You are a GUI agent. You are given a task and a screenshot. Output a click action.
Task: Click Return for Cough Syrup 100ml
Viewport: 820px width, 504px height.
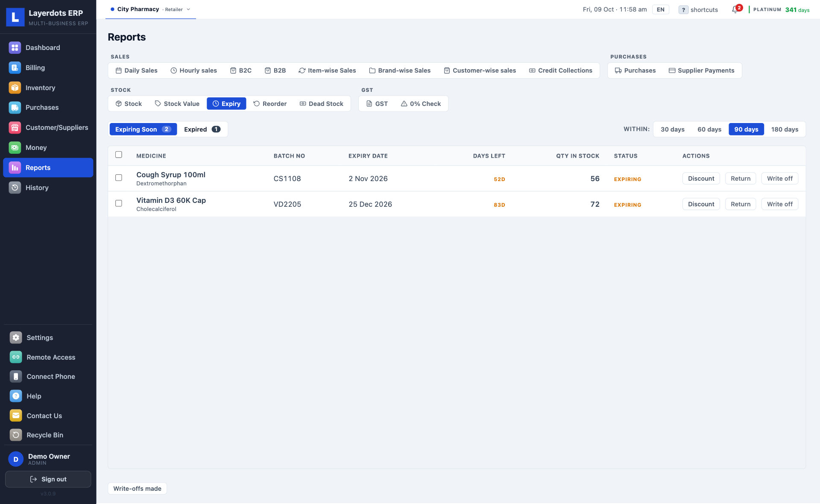pos(741,179)
